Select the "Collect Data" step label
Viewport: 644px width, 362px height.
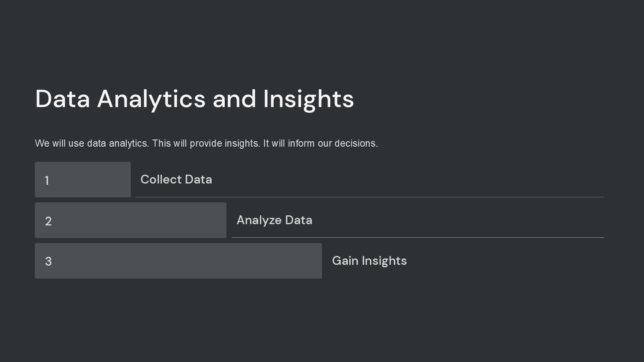tap(176, 179)
